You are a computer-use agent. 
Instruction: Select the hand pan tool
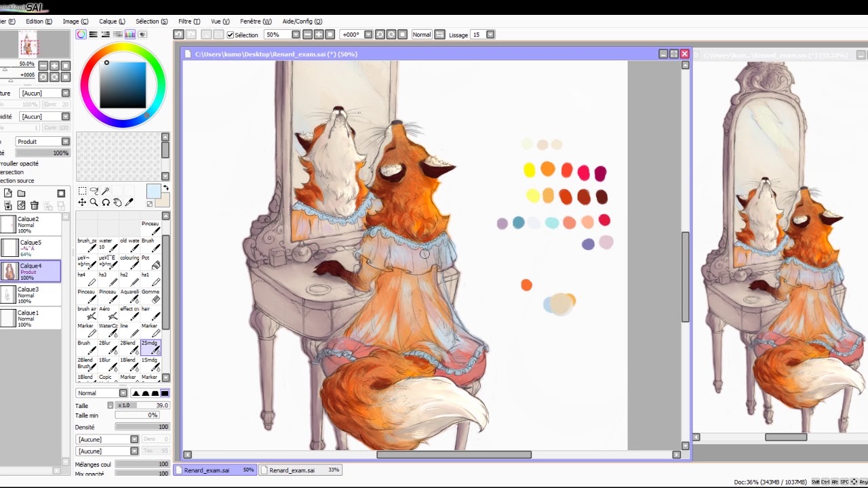click(x=117, y=202)
